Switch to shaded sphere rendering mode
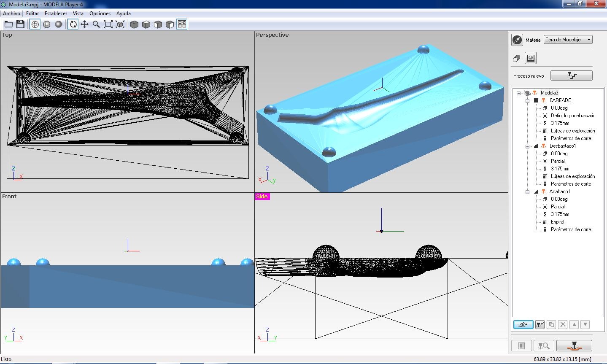The width and height of the screenshot is (607, 364). click(59, 24)
